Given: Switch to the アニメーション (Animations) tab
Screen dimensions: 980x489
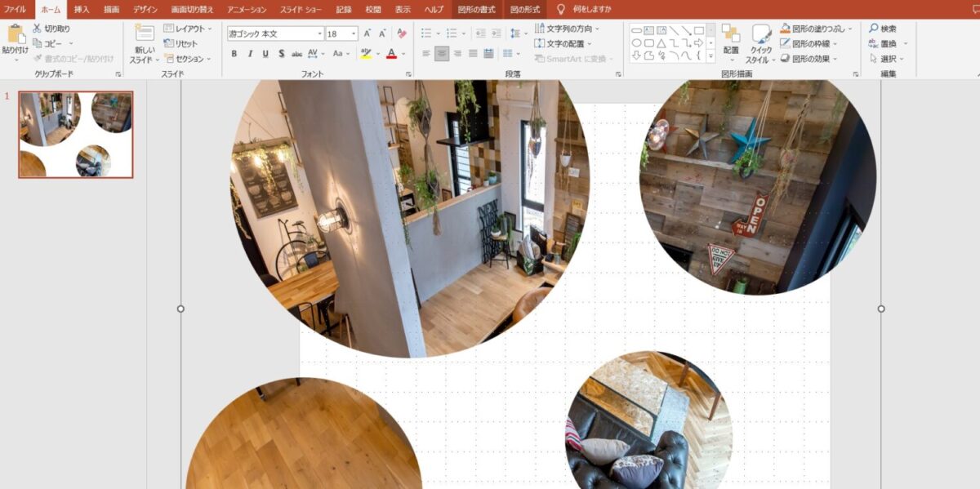Looking at the screenshot, I should pos(247,9).
